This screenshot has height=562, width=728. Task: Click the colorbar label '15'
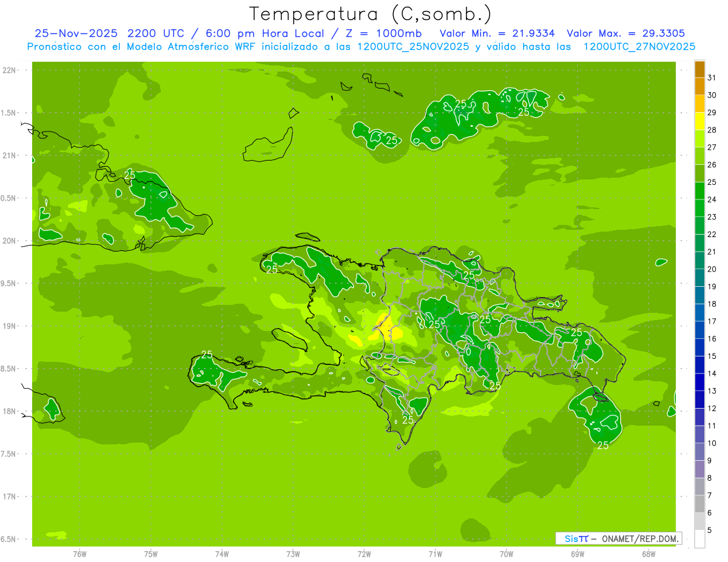coord(712,356)
